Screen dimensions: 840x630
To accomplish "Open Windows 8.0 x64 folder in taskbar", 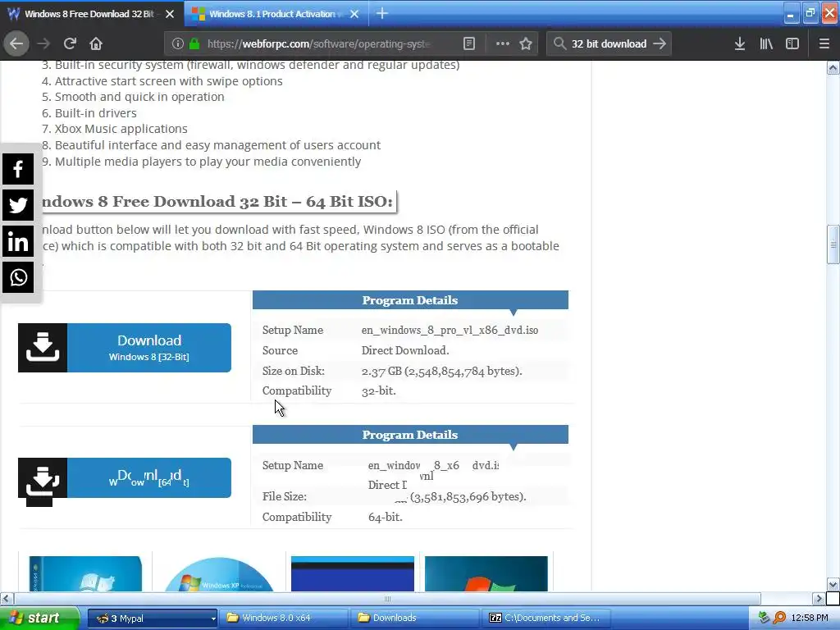I will coord(284,619).
